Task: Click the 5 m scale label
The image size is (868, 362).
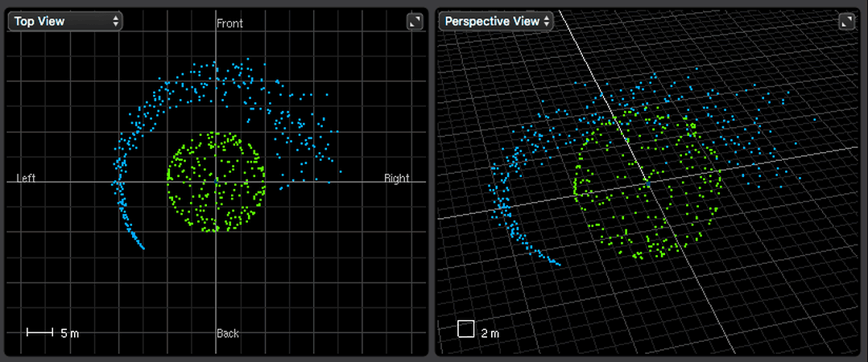Action: pyautogui.click(x=69, y=333)
